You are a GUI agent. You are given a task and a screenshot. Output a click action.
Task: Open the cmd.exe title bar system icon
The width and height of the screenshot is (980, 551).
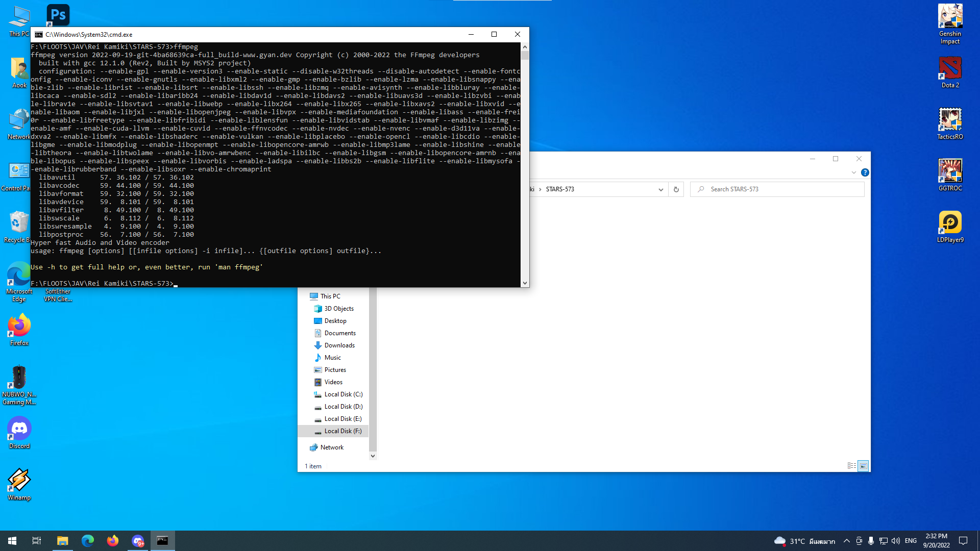click(x=38, y=35)
